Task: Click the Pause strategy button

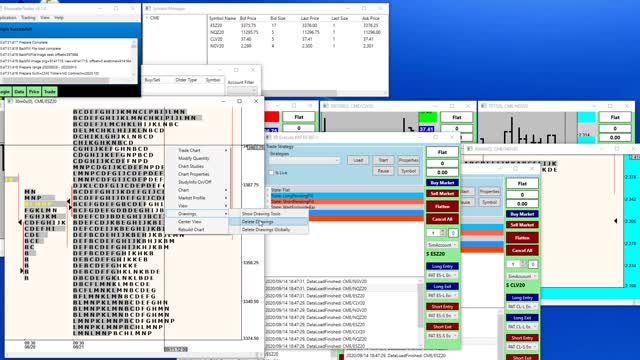Action: pos(383,171)
